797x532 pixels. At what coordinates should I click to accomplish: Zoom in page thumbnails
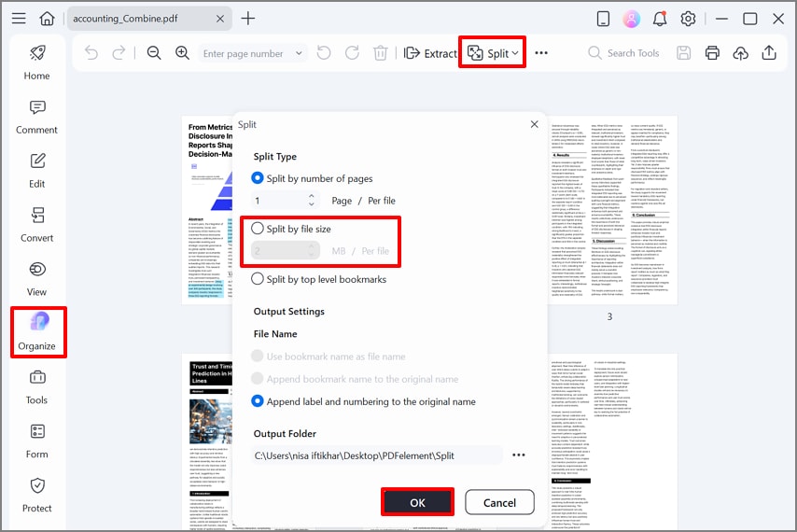(x=182, y=53)
